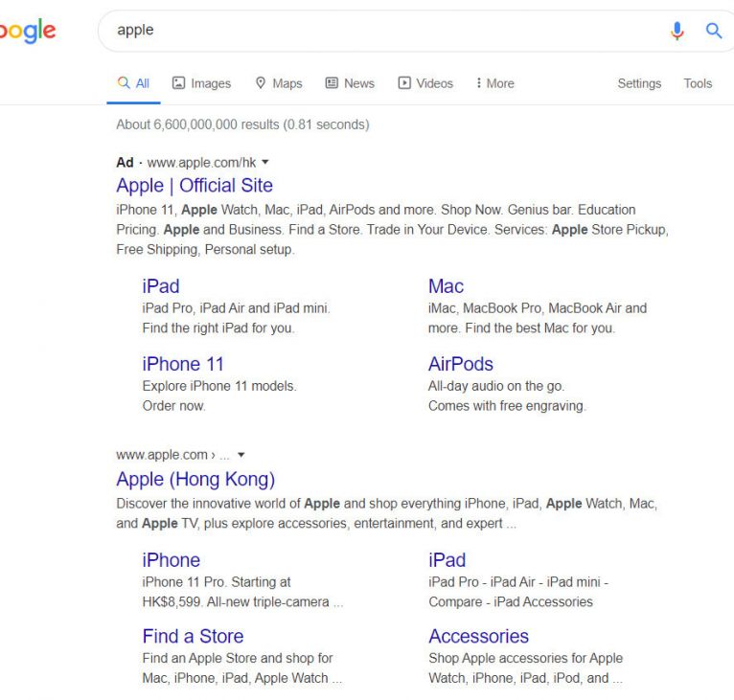Expand the www.apple.com result dropdown arrow
This screenshot has height=700, width=734.
tap(241, 455)
